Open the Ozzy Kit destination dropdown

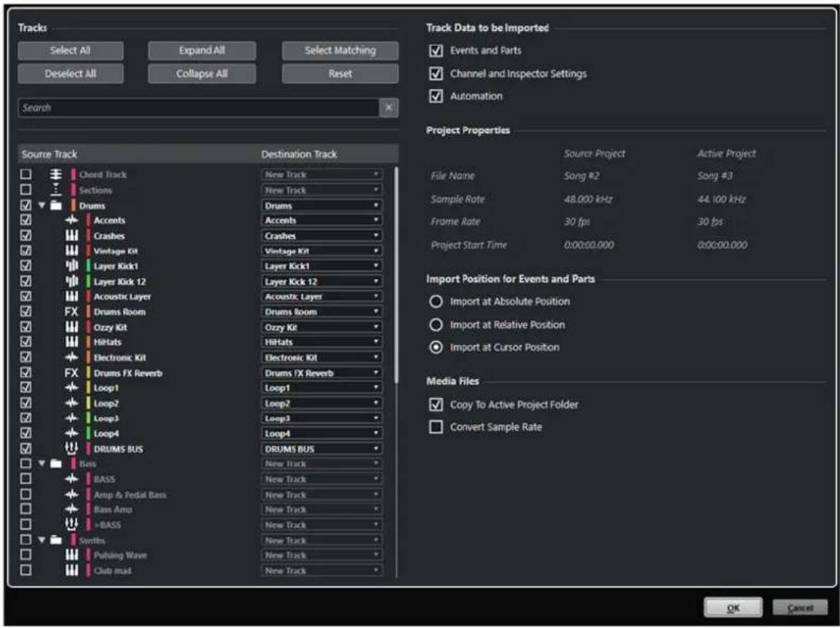tap(321, 327)
